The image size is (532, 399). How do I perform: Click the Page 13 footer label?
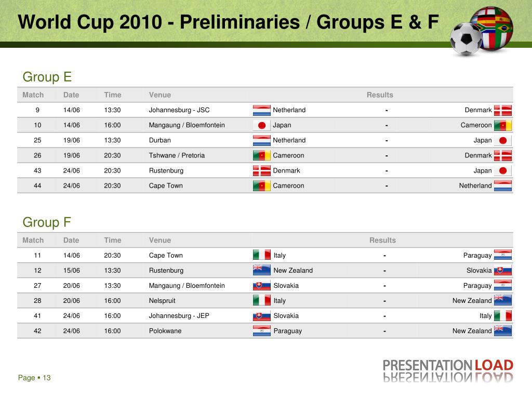coord(34,378)
